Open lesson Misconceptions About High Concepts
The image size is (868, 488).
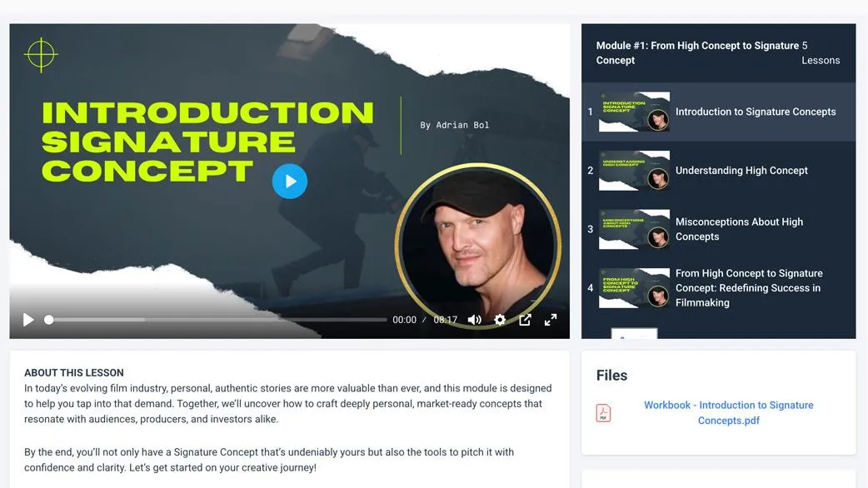(x=719, y=229)
